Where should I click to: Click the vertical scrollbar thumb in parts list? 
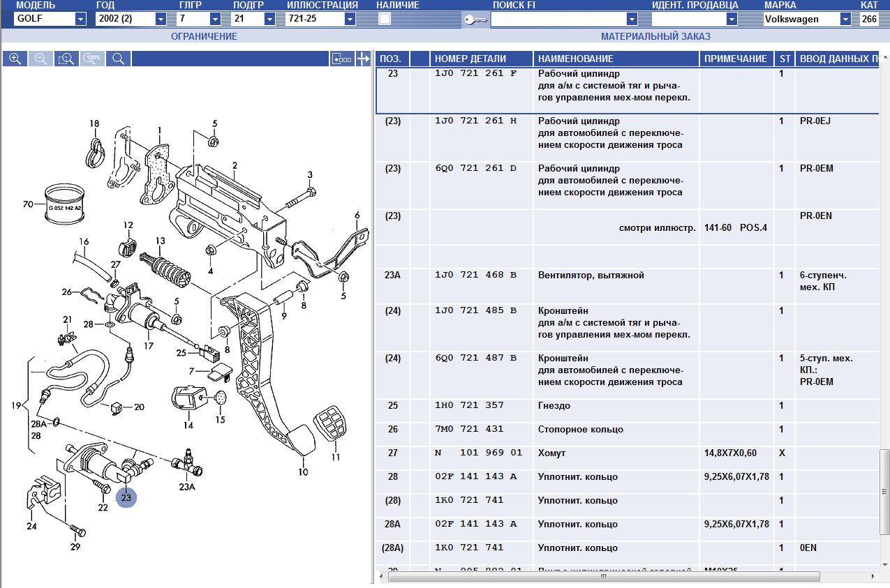(884, 492)
